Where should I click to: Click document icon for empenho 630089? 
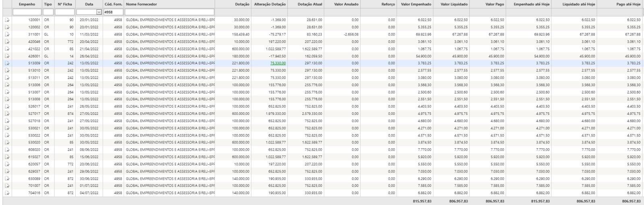7,178
